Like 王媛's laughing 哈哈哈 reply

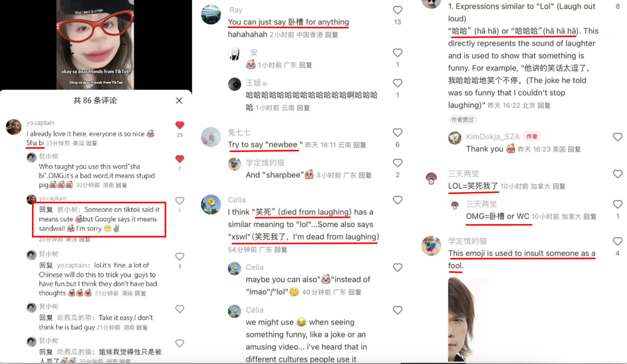coord(398,83)
